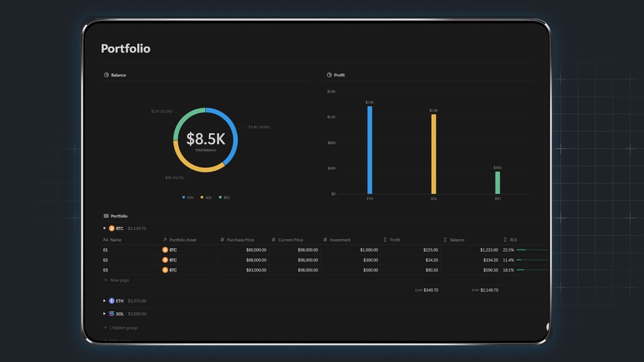
Task: Click the blue ETH segment of donut chart
Action: (x=235, y=133)
